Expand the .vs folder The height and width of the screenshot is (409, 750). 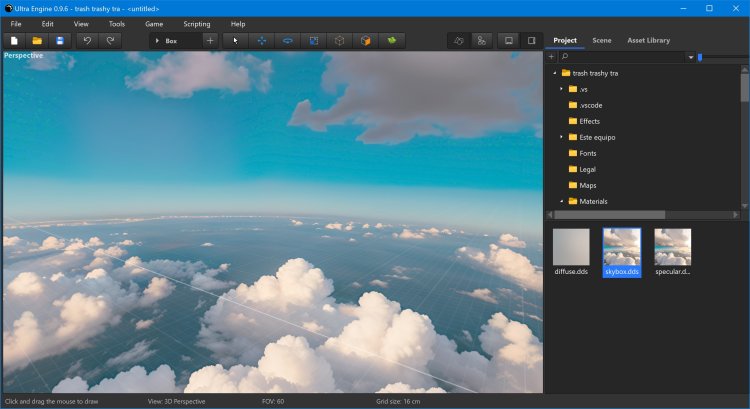(561, 89)
